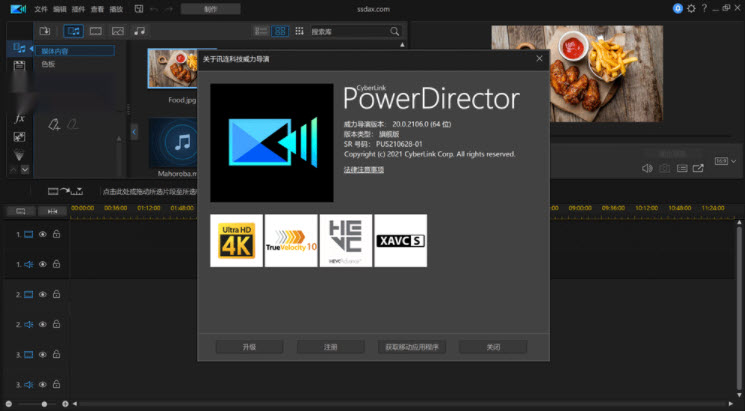This screenshot has width=745, height=411.
Task: Click the import media icon
Action: pos(43,31)
